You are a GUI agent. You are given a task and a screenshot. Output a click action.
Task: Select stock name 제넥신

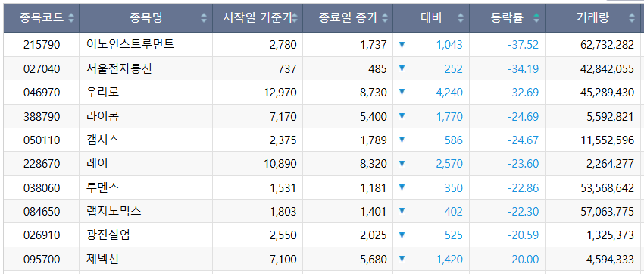pyautogui.click(x=103, y=259)
